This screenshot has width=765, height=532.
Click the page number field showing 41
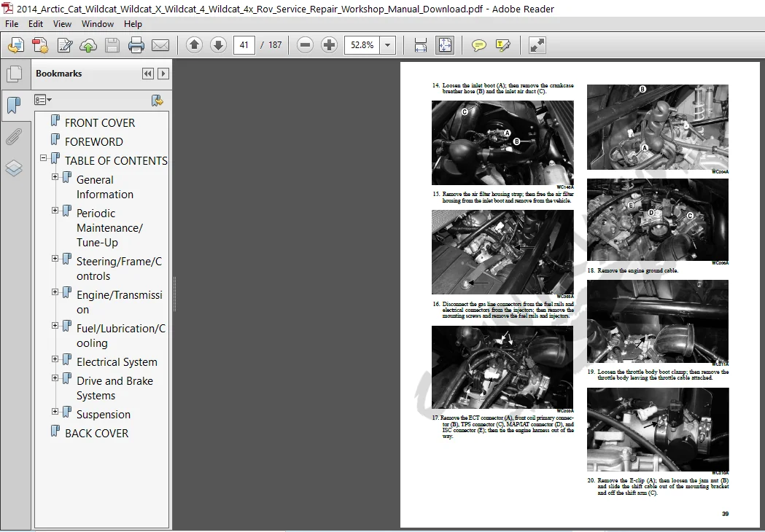[244, 45]
